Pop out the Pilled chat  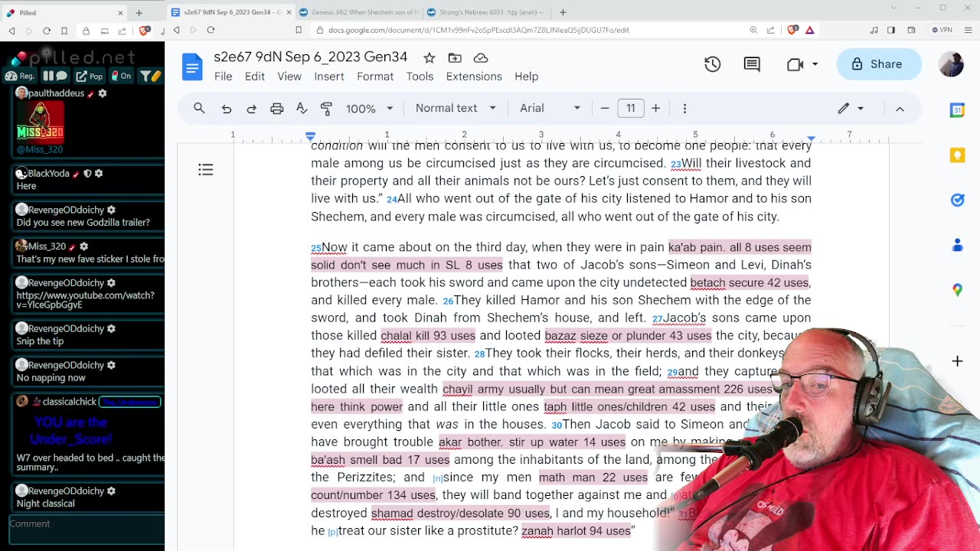click(x=90, y=76)
